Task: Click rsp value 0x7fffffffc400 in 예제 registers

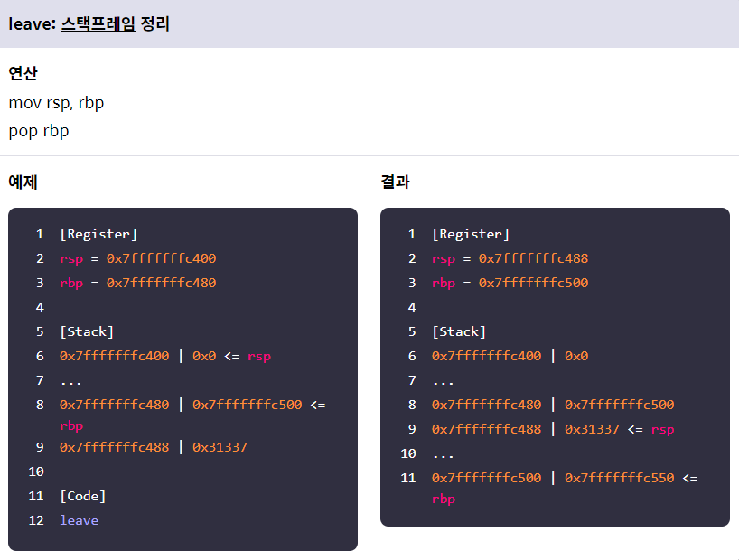Action: pyautogui.click(x=161, y=258)
